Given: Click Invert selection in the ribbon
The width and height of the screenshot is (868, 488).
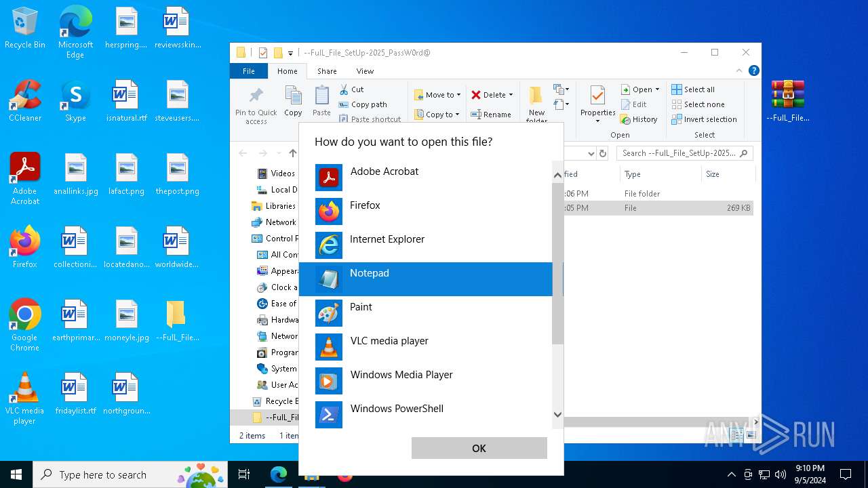Looking at the screenshot, I should coord(704,119).
